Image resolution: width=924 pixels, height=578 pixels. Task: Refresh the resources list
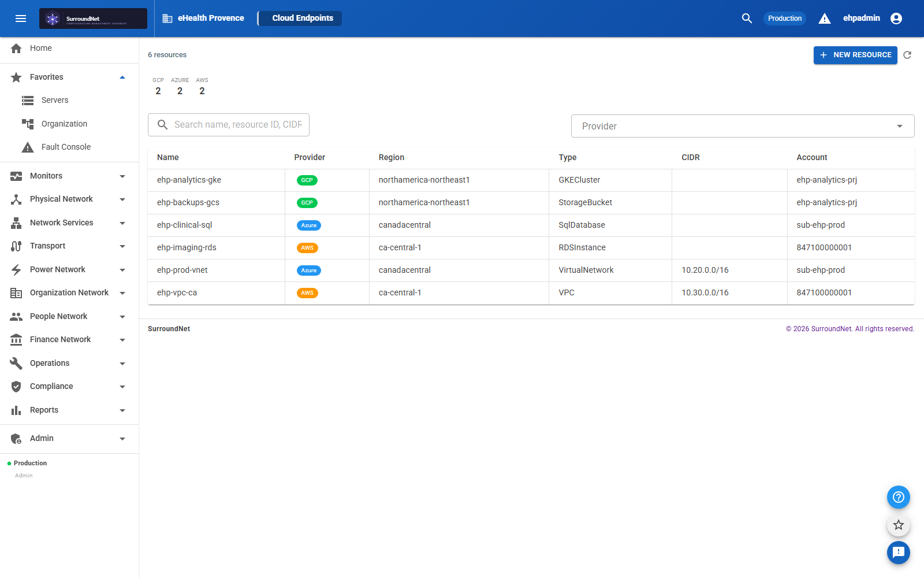[907, 55]
